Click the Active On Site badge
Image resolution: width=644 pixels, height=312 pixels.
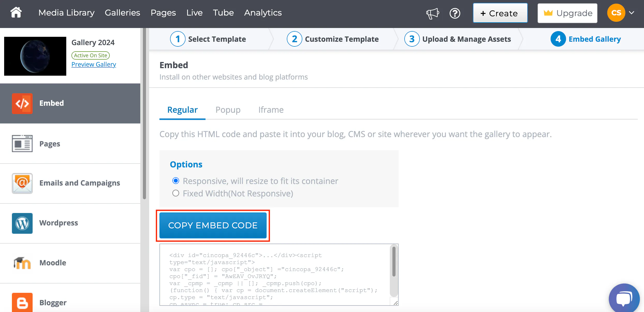pos(91,55)
